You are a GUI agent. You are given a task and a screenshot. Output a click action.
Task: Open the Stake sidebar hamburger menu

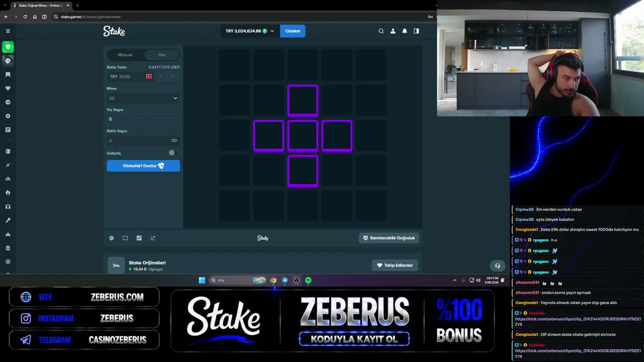(8, 31)
